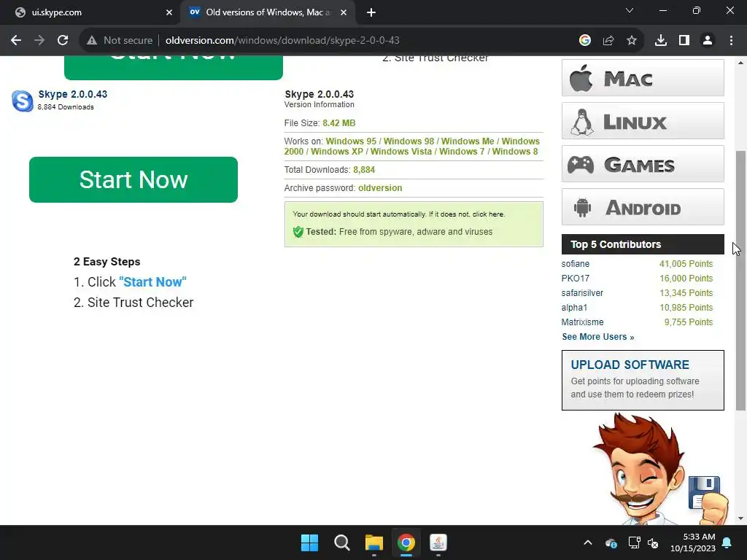This screenshot has width=747, height=560.
Task: Click Windows 98 compatibility link
Action: tap(409, 141)
